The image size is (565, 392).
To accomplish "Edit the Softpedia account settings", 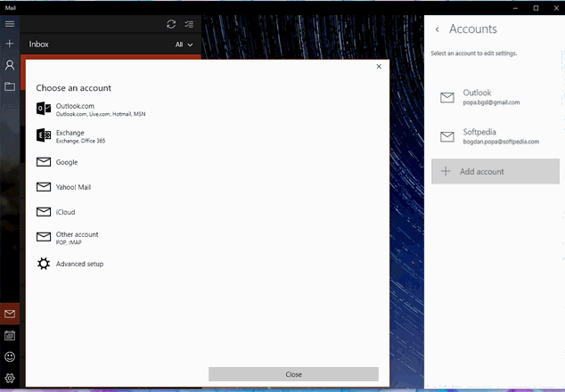I will tap(495, 136).
